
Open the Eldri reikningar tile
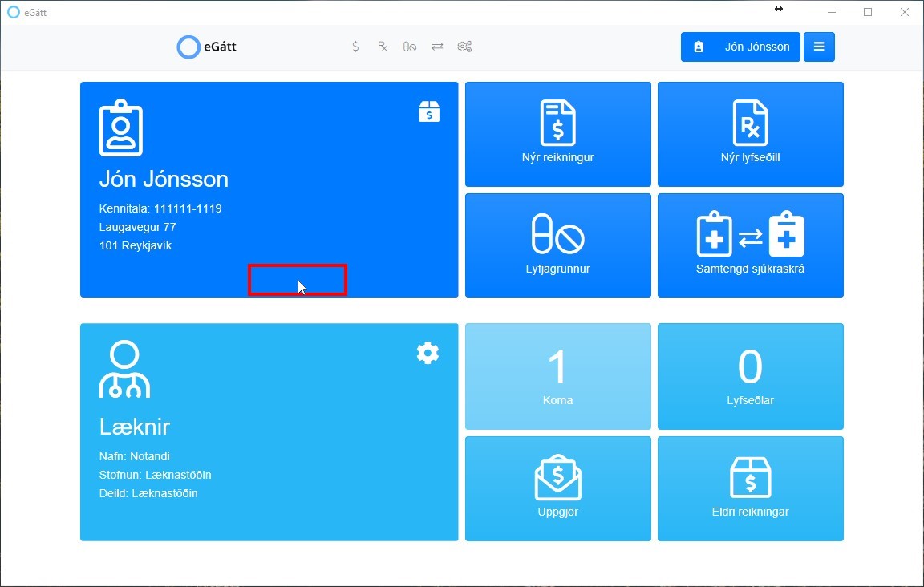pyautogui.click(x=750, y=488)
